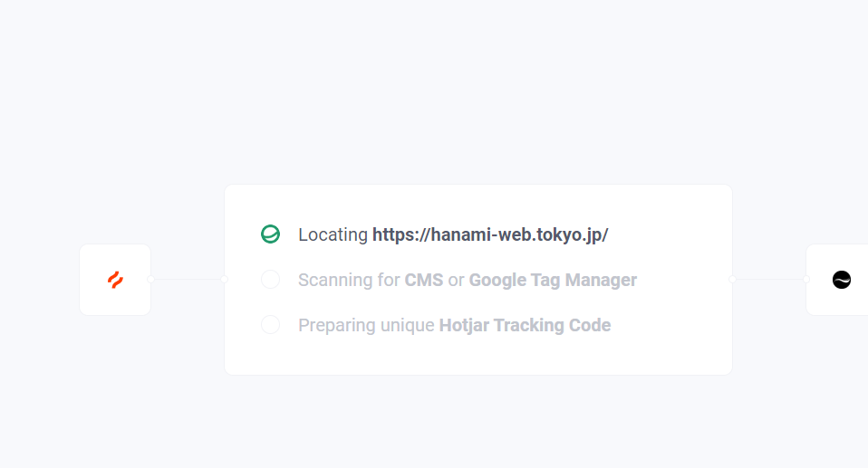This screenshot has width=868, height=468.
Task: Click the word Locating
Action: [x=333, y=234]
